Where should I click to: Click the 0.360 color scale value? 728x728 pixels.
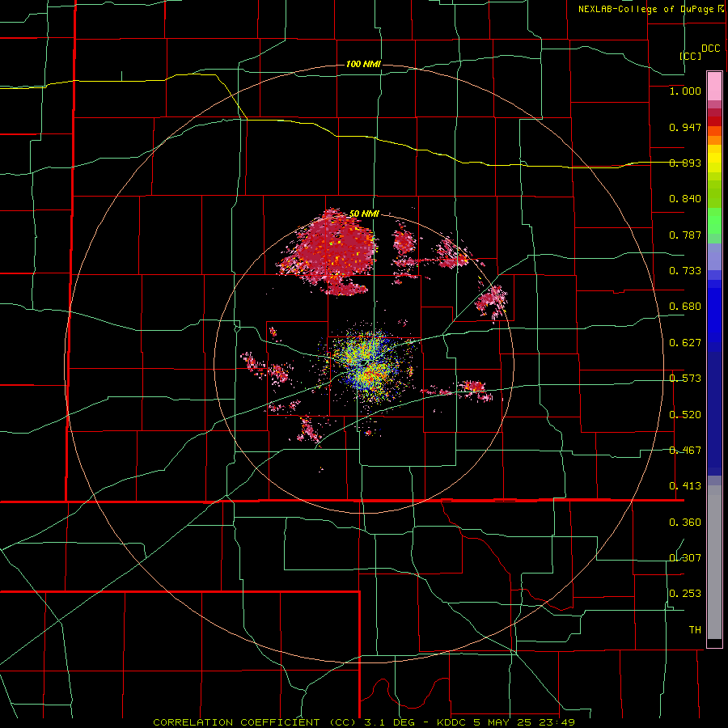pos(685,523)
